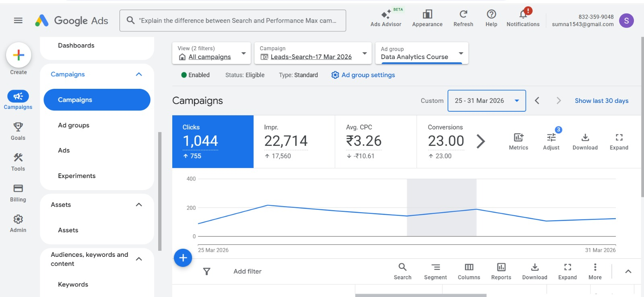This screenshot has height=297, width=644.
Task: Download the chart data
Action: tap(585, 141)
